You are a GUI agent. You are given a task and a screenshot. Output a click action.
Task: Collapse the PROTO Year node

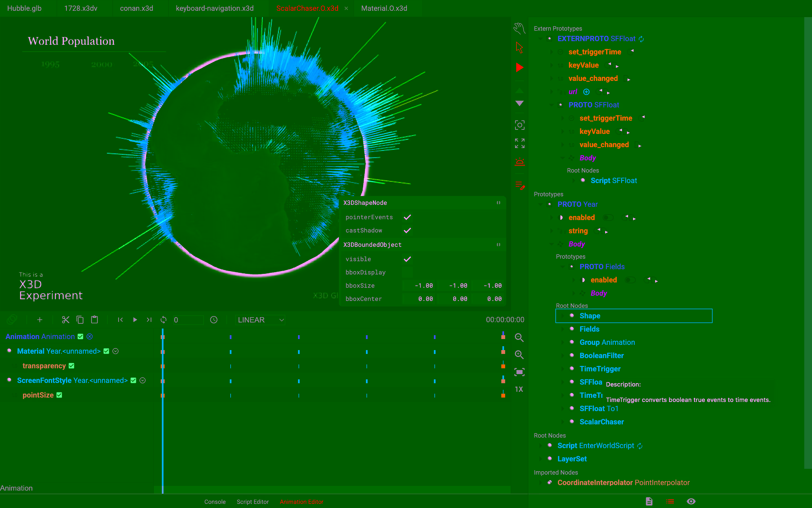point(541,204)
